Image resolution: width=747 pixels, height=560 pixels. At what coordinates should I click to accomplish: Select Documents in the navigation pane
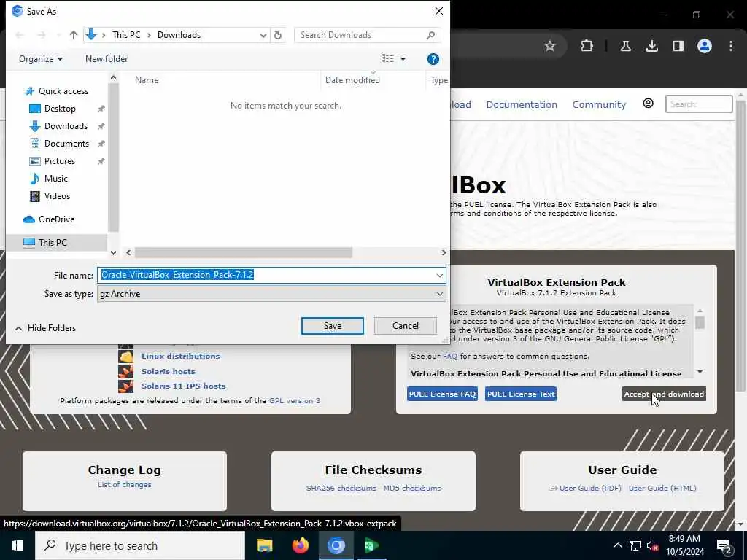tap(66, 144)
